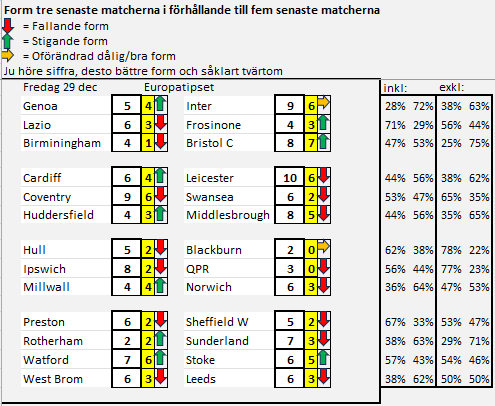Click the green arrow beside Bristol C

pyautogui.click(x=323, y=141)
